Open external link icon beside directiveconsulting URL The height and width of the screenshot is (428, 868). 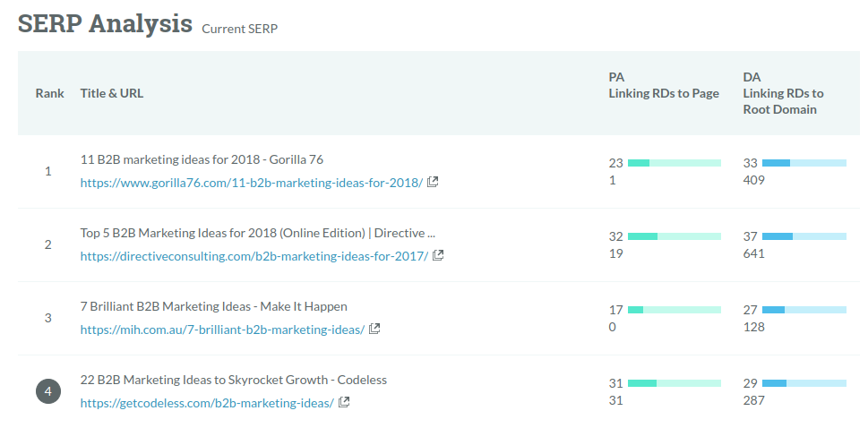(x=438, y=255)
